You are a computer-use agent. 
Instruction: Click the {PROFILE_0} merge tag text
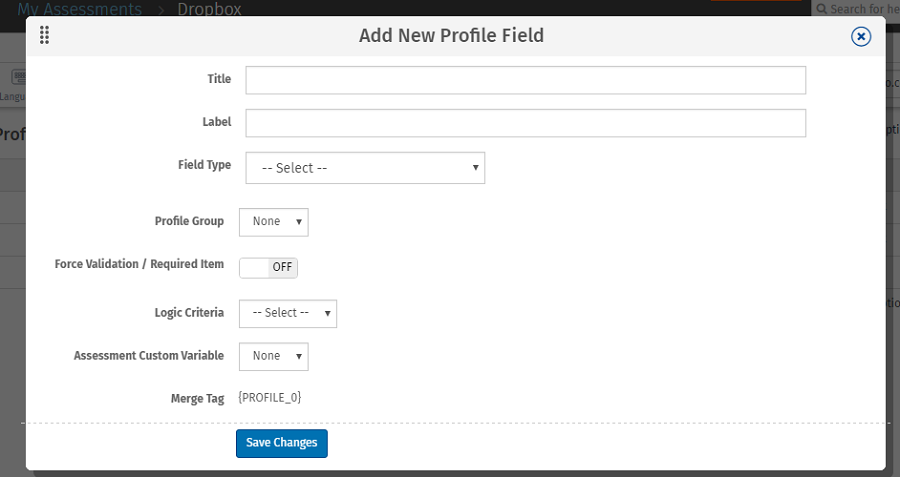270,398
